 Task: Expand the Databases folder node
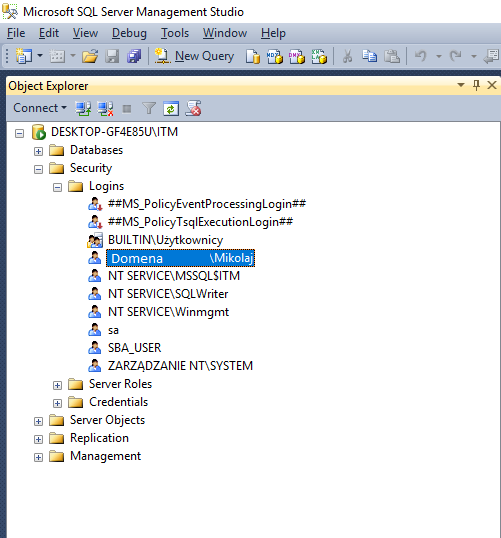pyautogui.click(x=38, y=151)
